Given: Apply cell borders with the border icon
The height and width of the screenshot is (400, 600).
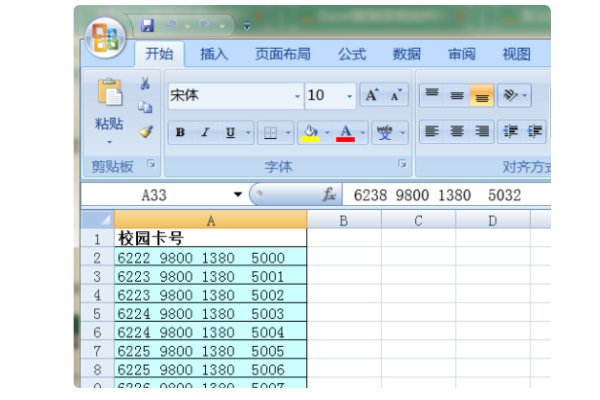Looking at the screenshot, I should (x=271, y=132).
